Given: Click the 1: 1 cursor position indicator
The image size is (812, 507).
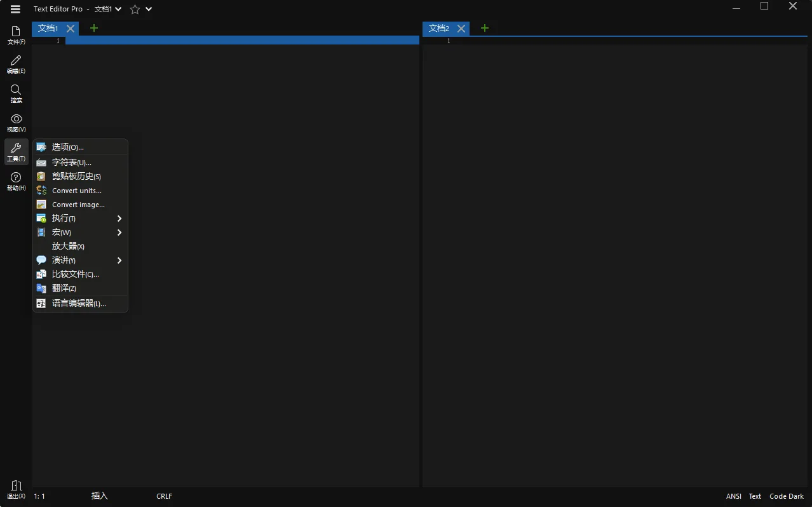Looking at the screenshot, I should (x=39, y=496).
